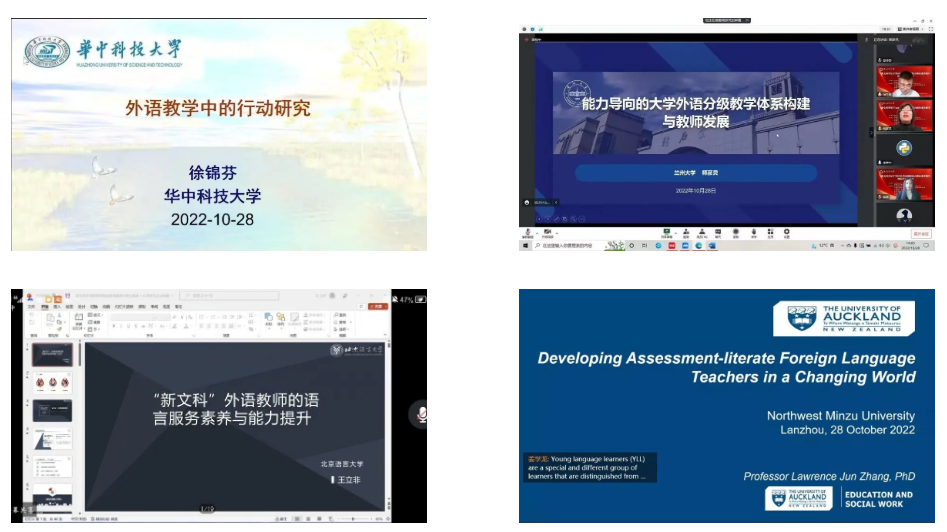Open the invite icon in the meeting toolbar
Screen dimensions: 947x532
[x=685, y=233]
